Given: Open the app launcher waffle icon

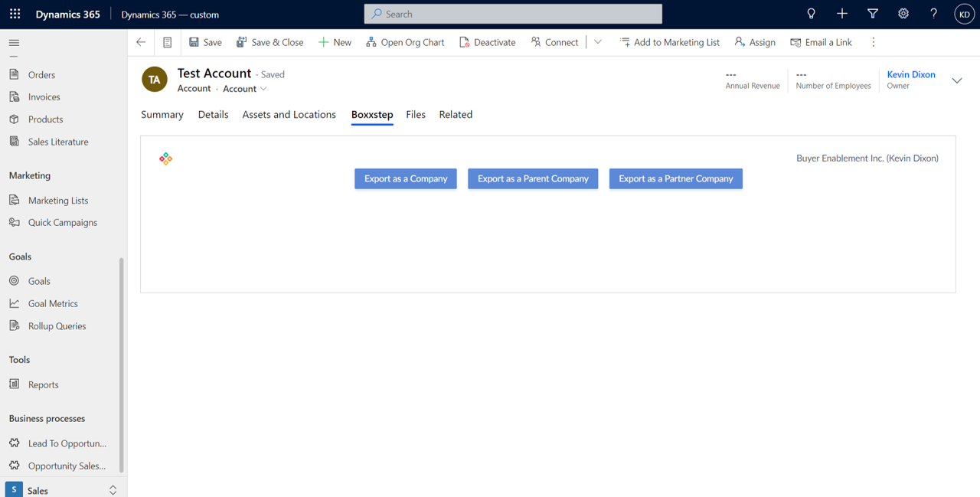Looking at the screenshot, I should [15, 14].
